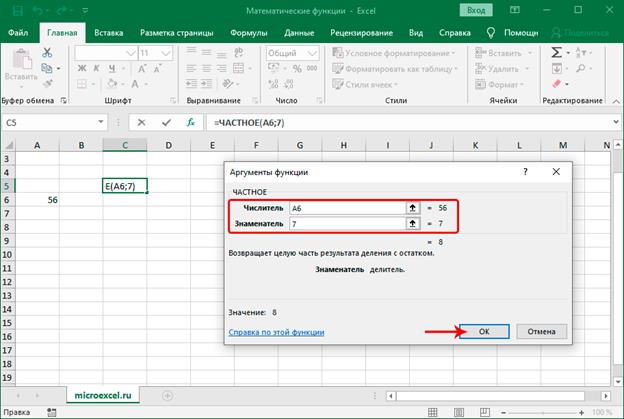Screen dimensions: 624x419
Task: Click the decrease font size icon
Action: [157, 68]
